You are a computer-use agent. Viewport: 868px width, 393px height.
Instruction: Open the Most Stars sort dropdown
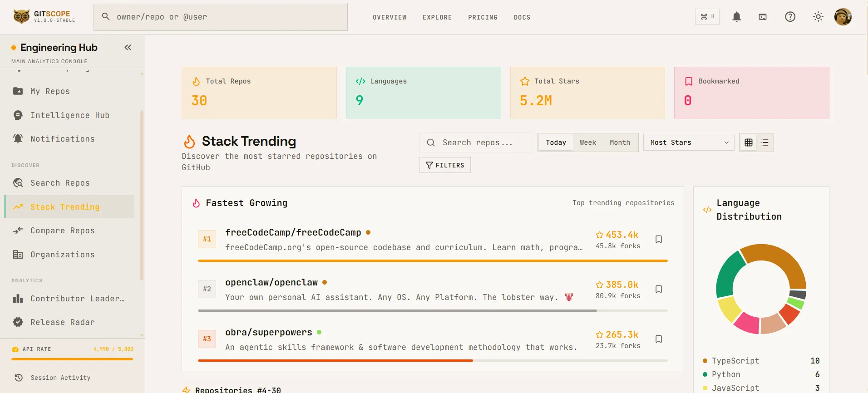coord(689,142)
